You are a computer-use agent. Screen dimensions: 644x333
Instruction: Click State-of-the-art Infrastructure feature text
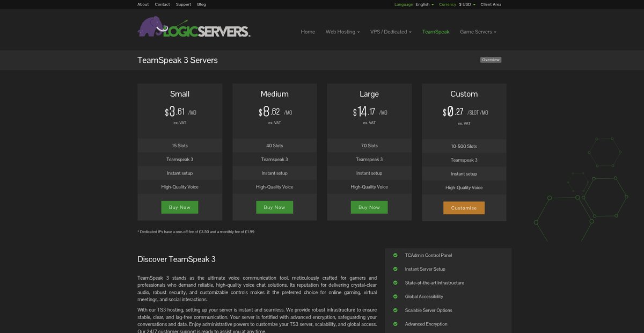point(435,283)
